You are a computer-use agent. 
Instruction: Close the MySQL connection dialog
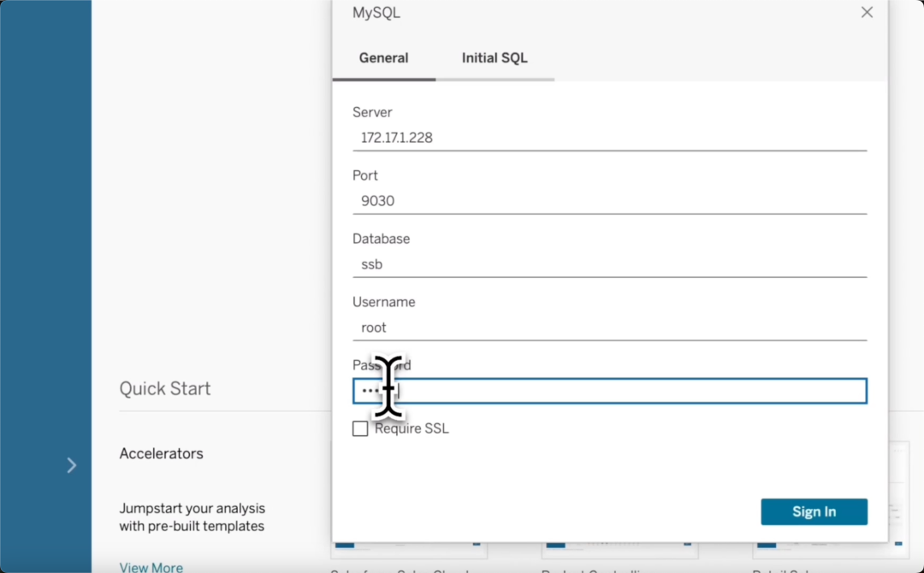pyautogui.click(x=866, y=12)
